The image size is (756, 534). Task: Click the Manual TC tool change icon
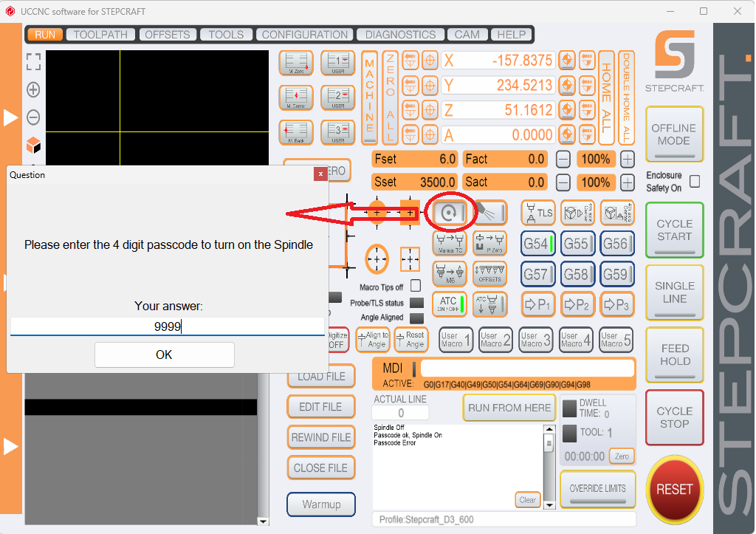pyautogui.click(x=450, y=244)
